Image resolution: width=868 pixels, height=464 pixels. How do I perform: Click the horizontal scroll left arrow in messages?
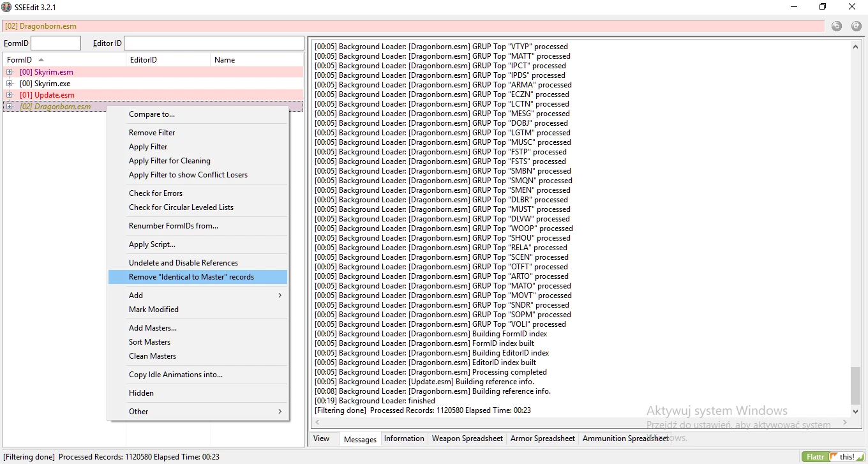tap(317, 423)
